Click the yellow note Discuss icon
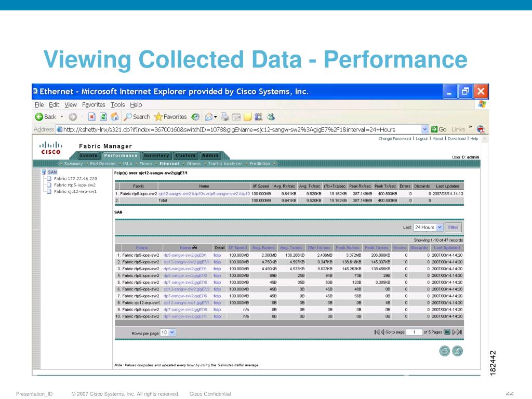Image resolution: width=532 pixels, height=399 pixels. pyautogui.click(x=248, y=117)
